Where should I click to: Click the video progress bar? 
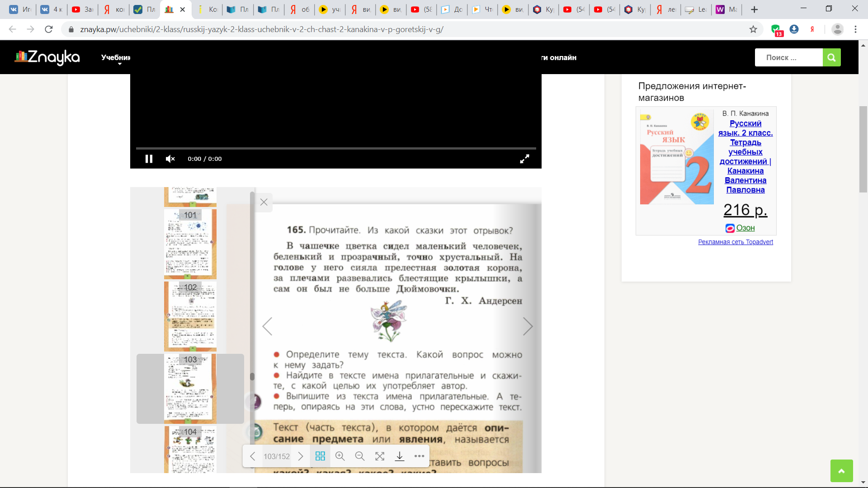click(x=336, y=148)
